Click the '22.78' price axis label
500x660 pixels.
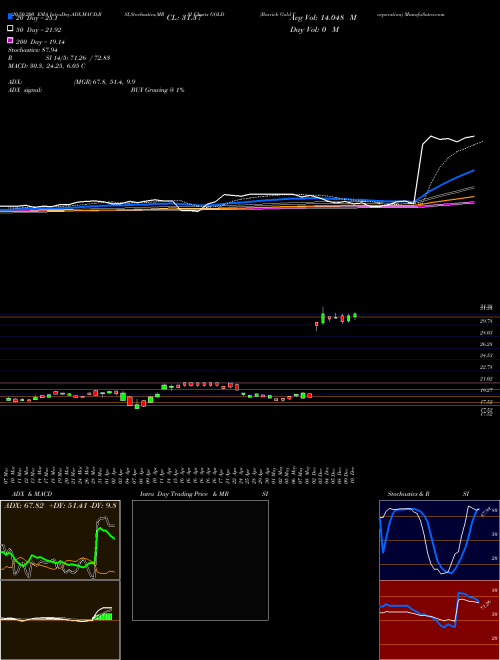pos(487,367)
